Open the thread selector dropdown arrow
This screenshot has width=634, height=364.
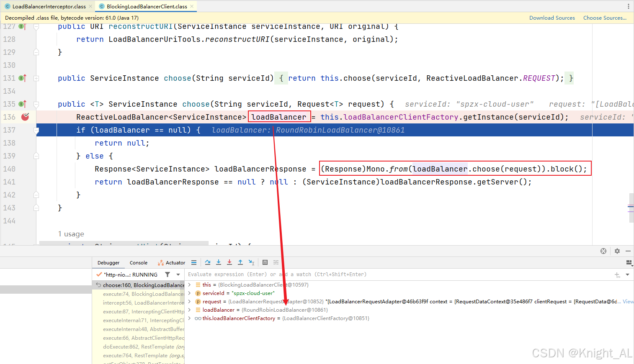178,274
